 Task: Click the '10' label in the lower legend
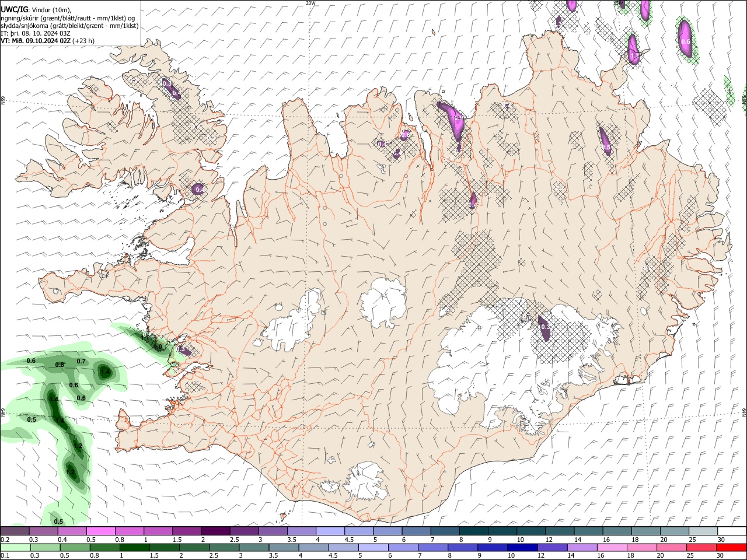point(511,556)
